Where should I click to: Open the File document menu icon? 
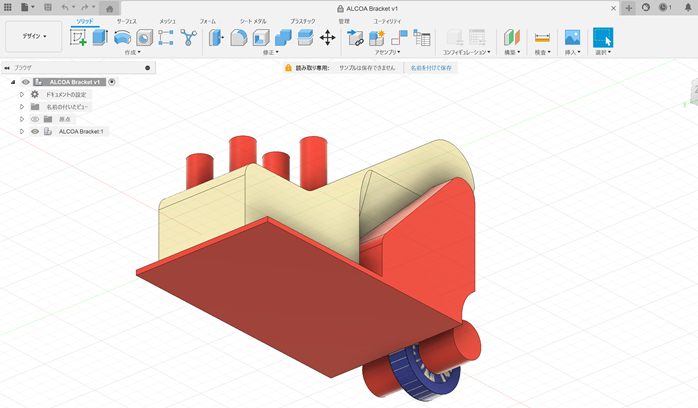[x=27, y=7]
